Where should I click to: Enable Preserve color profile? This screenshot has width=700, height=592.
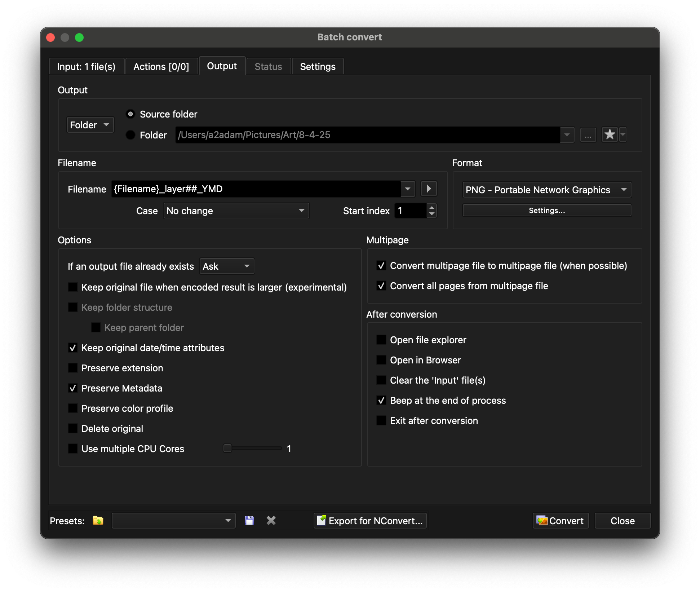[x=73, y=408]
